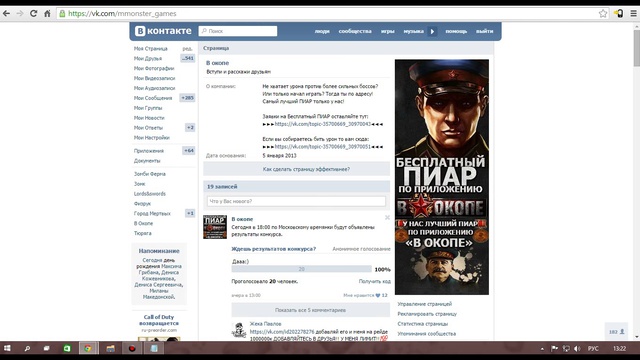Click 'Как сделать страницу эффективнее?' bar
Screen dimensions: 640x360
point(297,169)
